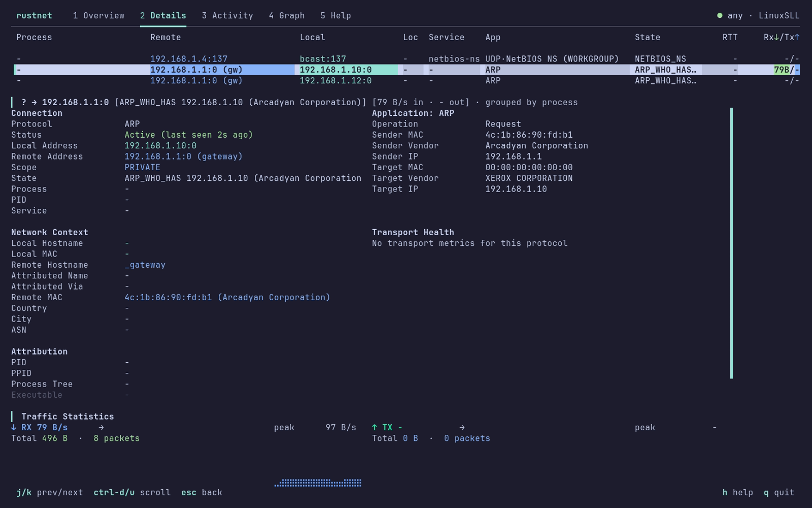Click the esc back hint
Screen dimensions: 812x508
click(x=201, y=492)
